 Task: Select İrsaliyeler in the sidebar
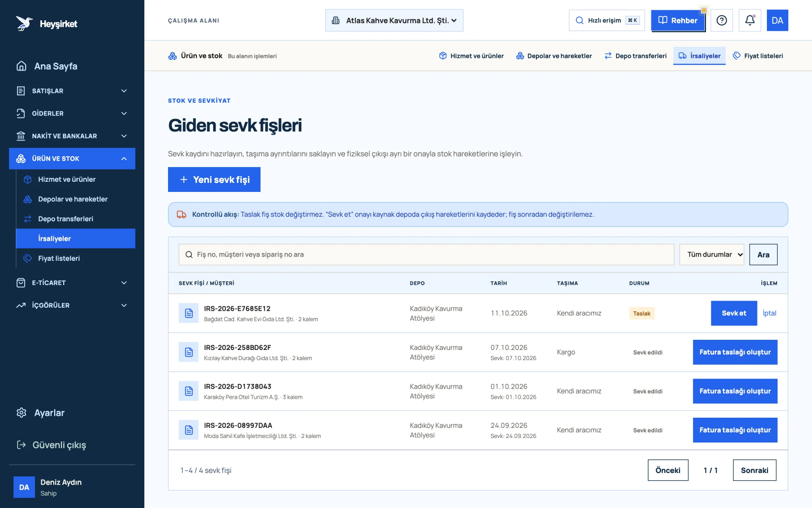[x=76, y=239]
